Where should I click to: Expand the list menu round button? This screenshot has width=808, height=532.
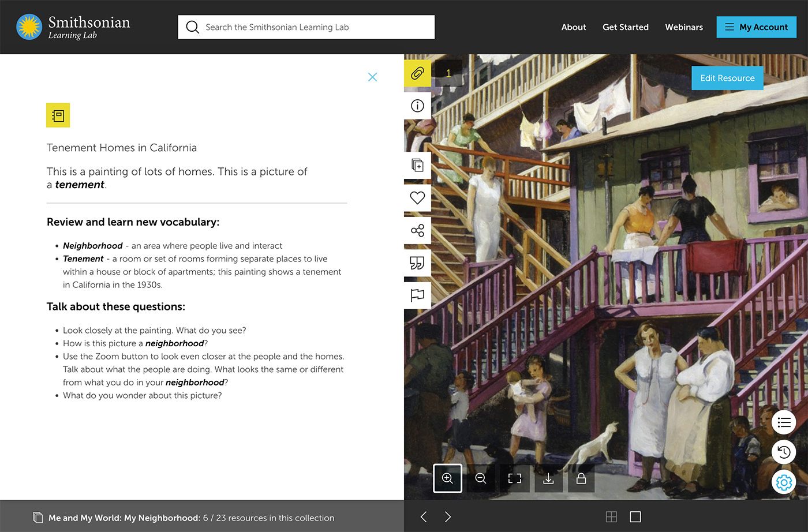coord(783,422)
